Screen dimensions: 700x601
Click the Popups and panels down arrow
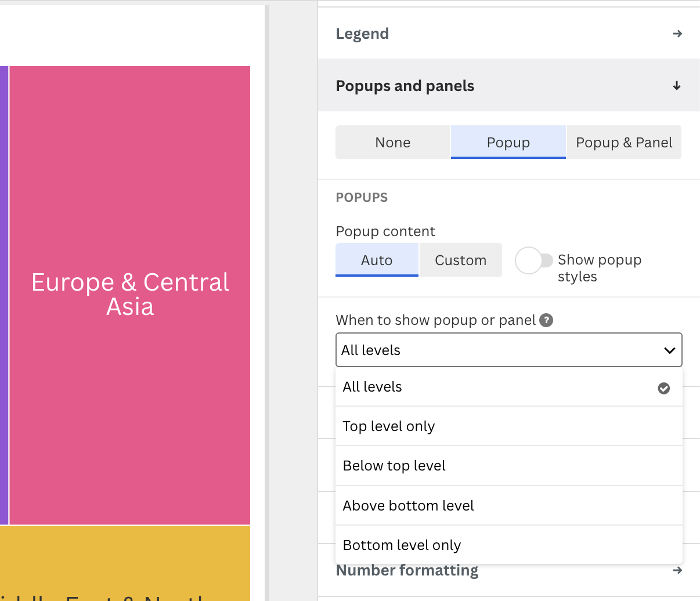[x=677, y=86]
